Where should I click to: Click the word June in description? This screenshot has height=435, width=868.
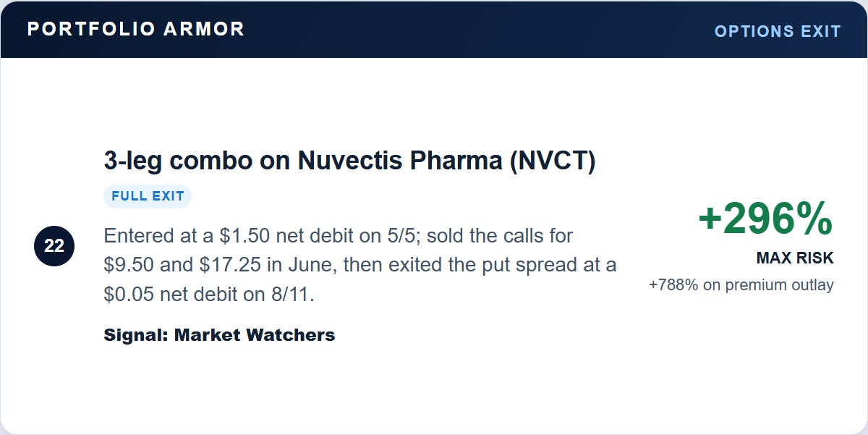click(x=308, y=265)
